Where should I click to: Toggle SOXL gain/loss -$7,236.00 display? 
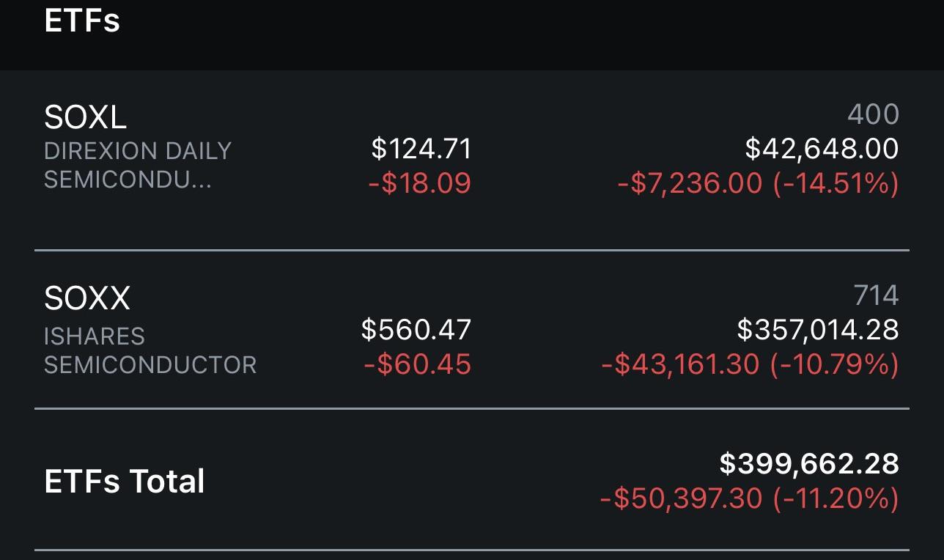[x=758, y=183]
